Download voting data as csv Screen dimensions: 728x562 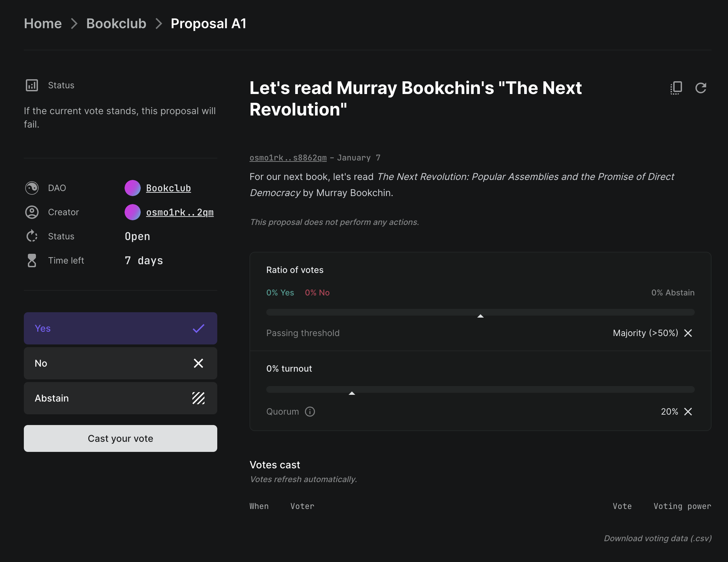(x=657, y=538)
